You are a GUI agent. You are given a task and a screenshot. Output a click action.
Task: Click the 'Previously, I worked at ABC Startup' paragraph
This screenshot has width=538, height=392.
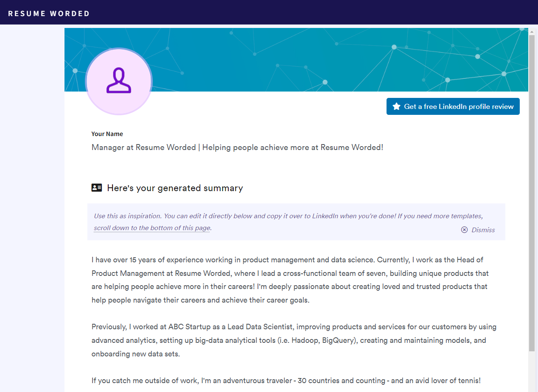pyautogui.click(x=294, y=340)
